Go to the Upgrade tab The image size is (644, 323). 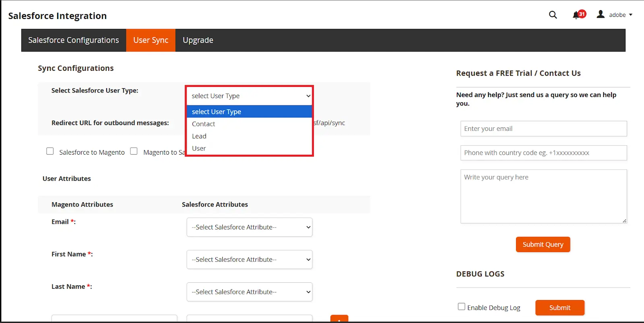(198, 40)
